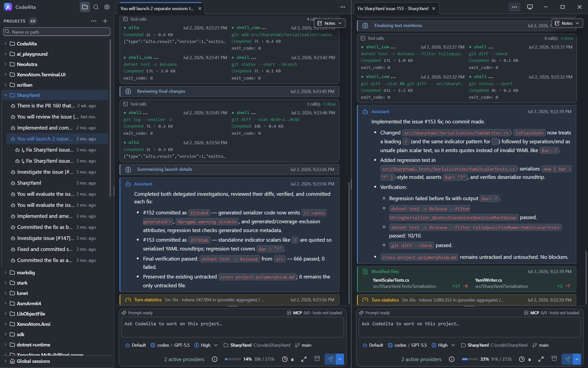The image size is (588, 368).
Task: Expand Global sessions at sidebar bottom
Action: tap(5, 361)
